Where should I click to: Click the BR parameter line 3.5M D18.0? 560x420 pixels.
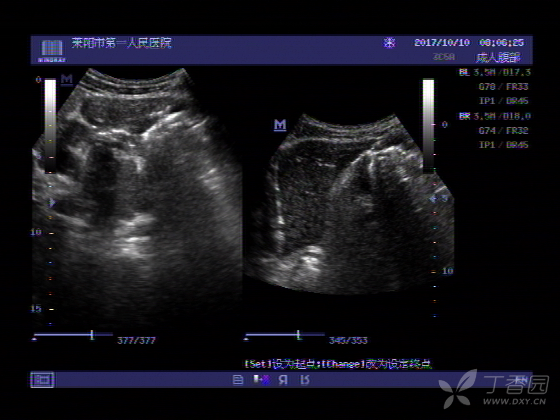495,116
